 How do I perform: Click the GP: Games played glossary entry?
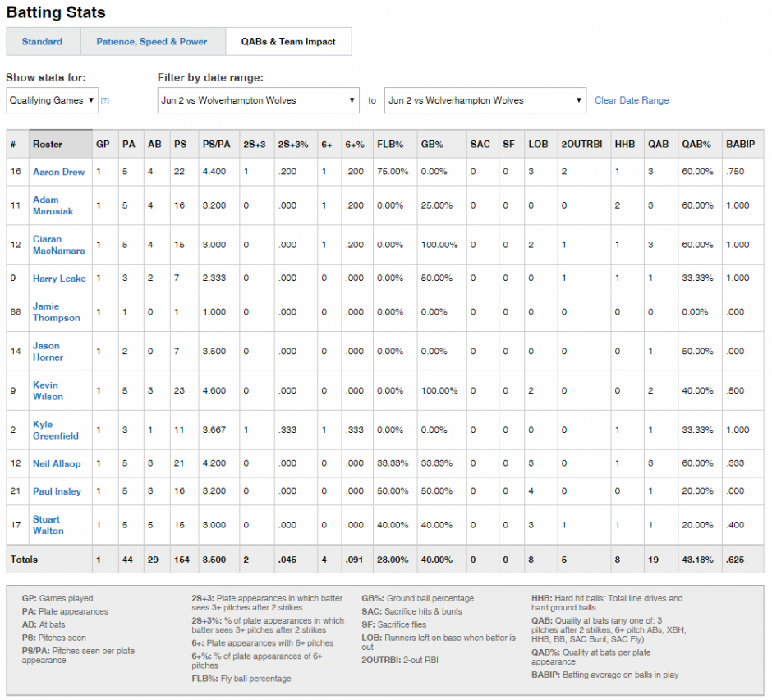[x=57, y=598]
